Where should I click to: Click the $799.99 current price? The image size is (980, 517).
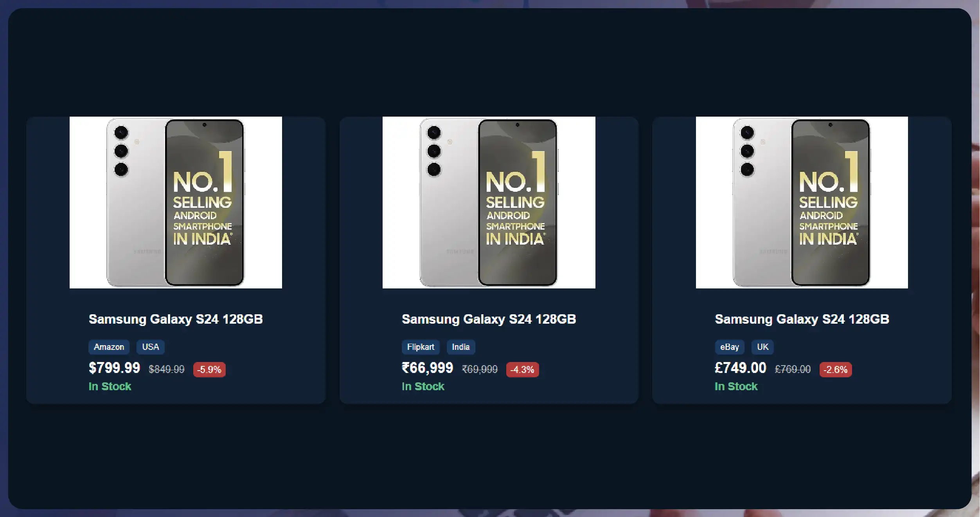pos(114,368)
